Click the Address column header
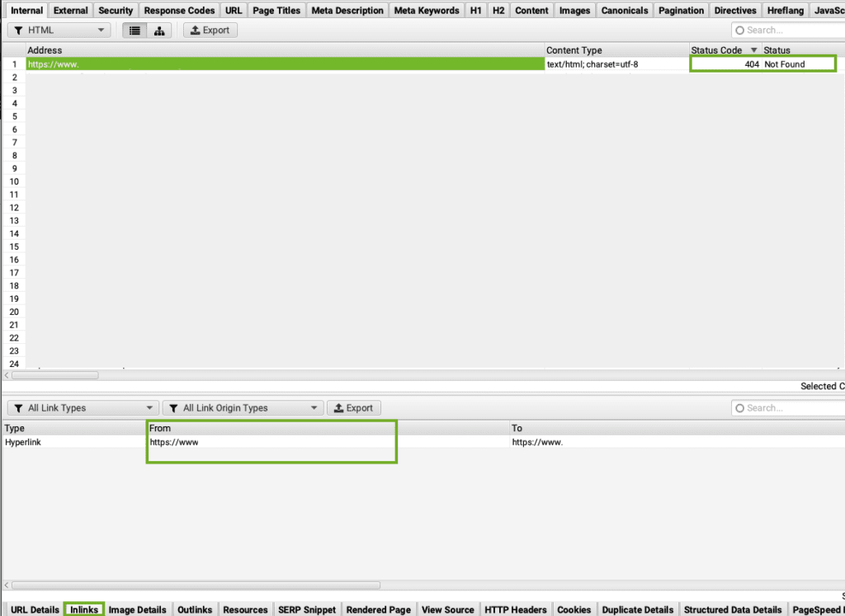The image size is (845, 616). coord(285,50)
